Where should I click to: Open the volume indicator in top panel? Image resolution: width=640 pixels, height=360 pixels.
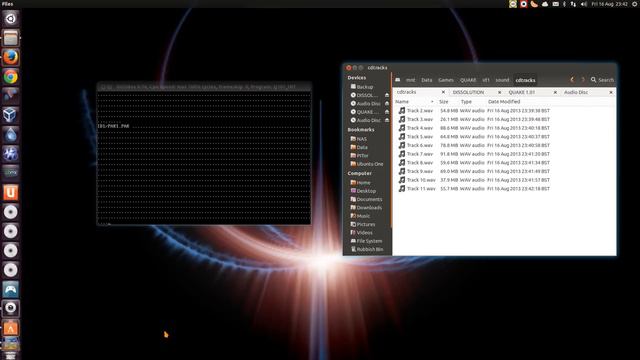[x=584, y=4]
